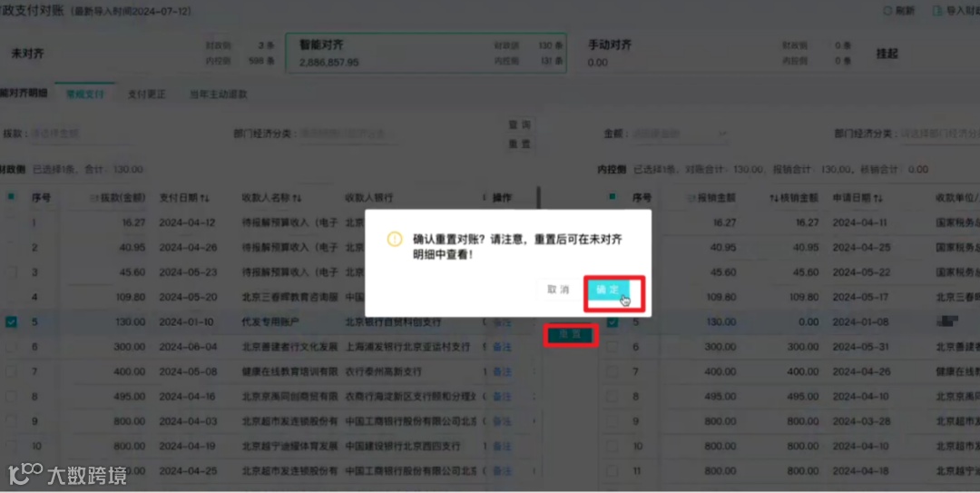Check the 内控侧 row 6 checkbox dated 2024-05-31
The width and height of the screenshot is (980, 493).
click(x=612, y=347)
